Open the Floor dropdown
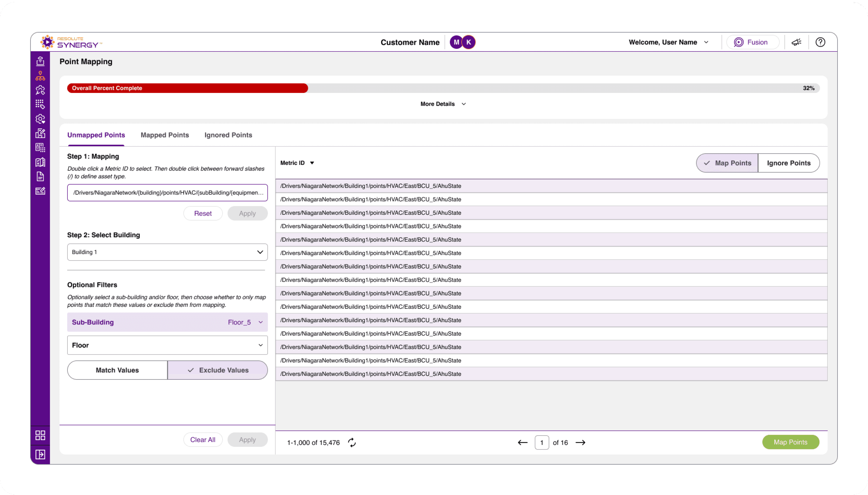The height and width of the screenshot is (495, 868). 167,345
